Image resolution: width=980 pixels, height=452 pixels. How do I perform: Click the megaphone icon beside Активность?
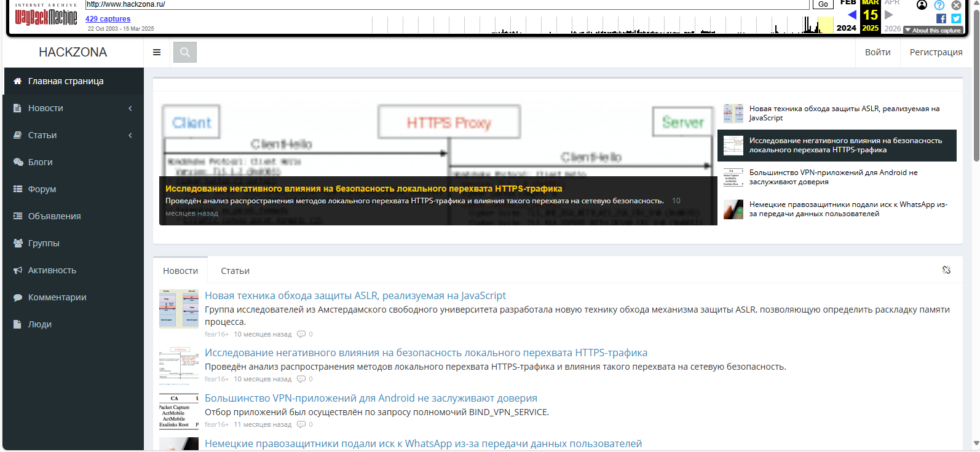point(18,270)
